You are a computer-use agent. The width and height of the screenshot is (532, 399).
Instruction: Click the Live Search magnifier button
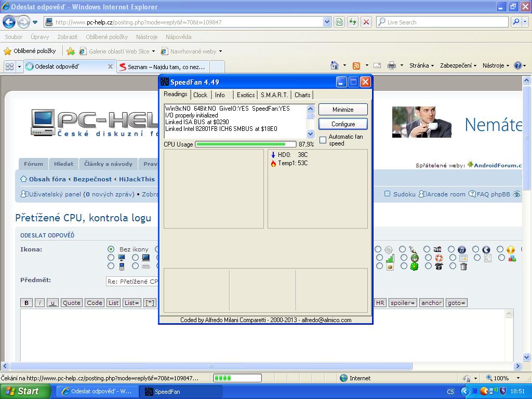[x=516, y=22]
